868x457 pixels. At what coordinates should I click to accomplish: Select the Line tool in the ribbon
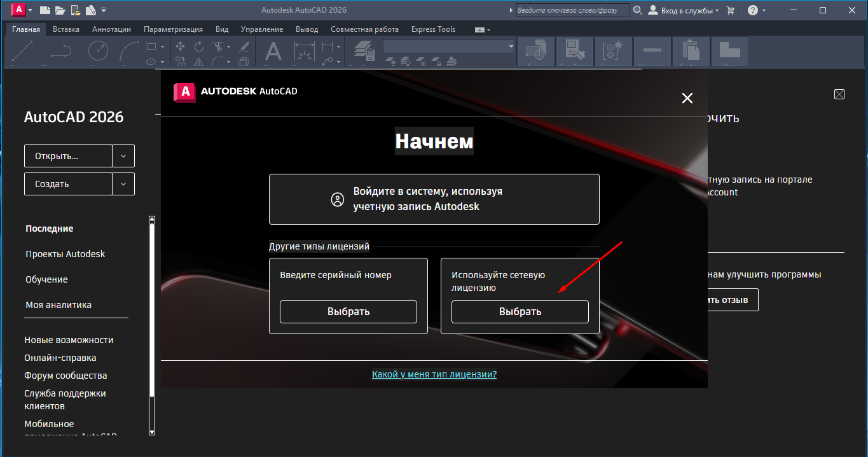coord(23,50)
